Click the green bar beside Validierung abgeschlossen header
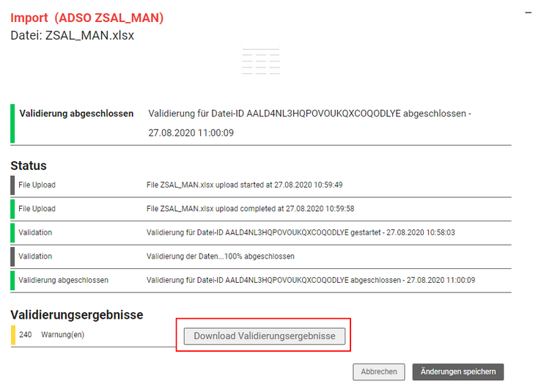Image resolution: width=541 pixels, height=392 pixels. [x=12, y=123]
